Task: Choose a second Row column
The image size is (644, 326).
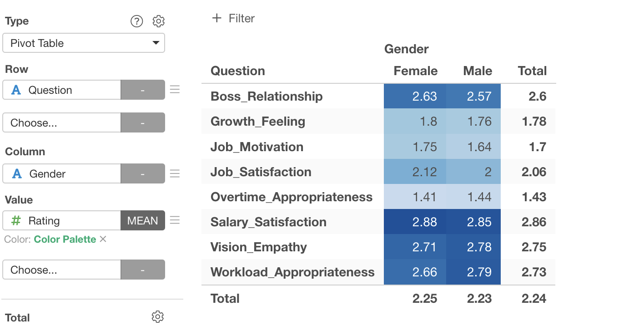Action: point(62,123)
